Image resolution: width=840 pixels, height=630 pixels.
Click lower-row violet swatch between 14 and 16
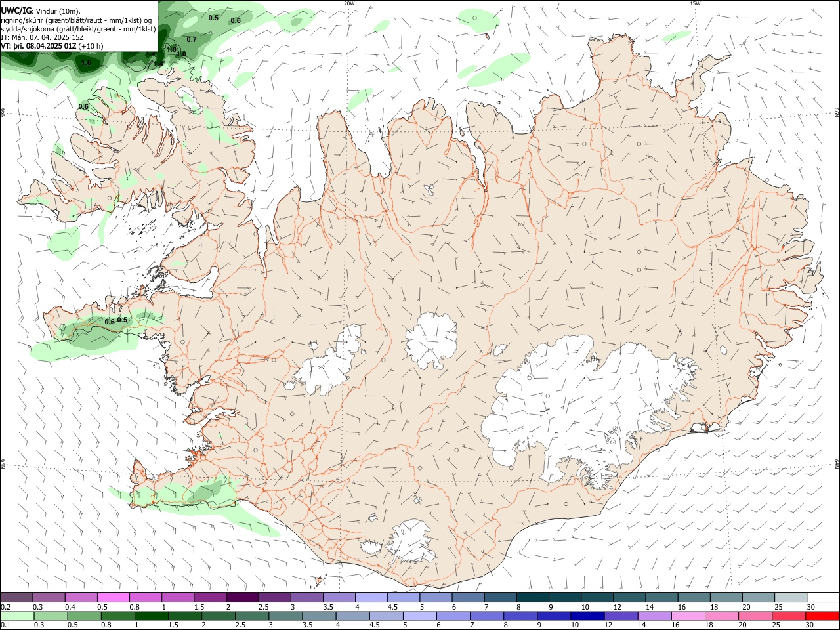tap(654, 616)
